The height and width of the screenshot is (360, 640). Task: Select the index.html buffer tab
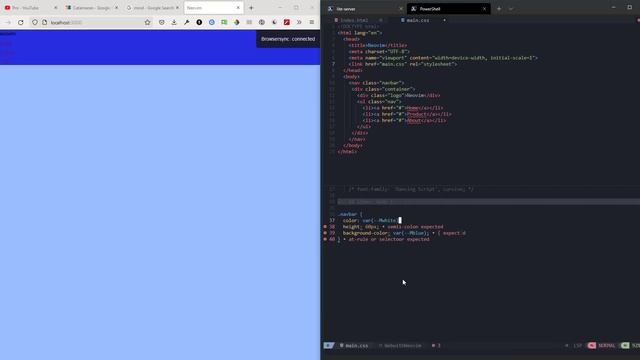pos(353,20)
